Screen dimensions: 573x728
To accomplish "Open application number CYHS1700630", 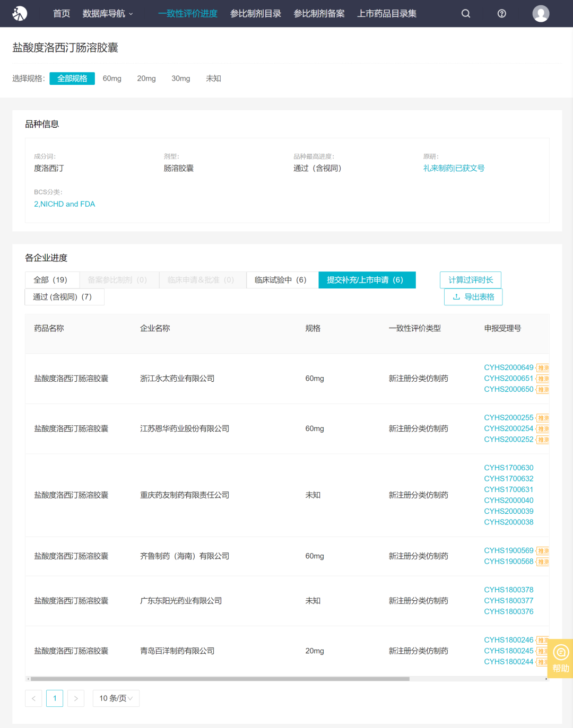I will [509, 468].
